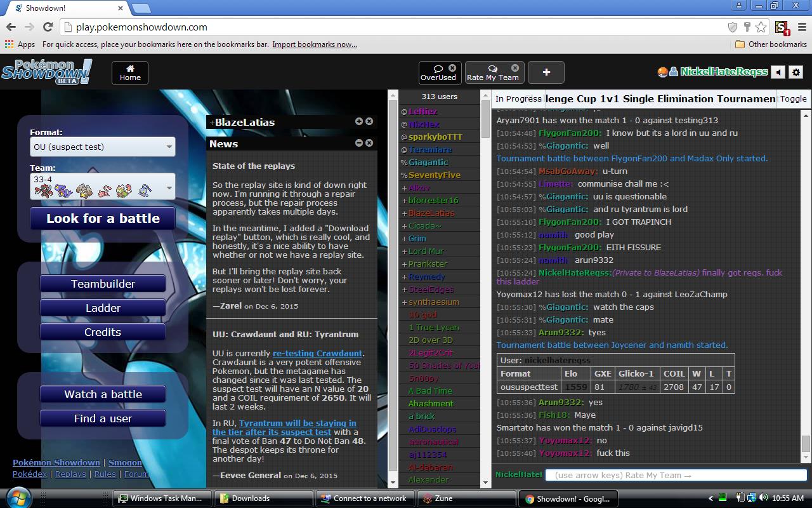The width and height of the screenshot is (812, 508).
Task: Close the News panel
Action: coord(369,143)
